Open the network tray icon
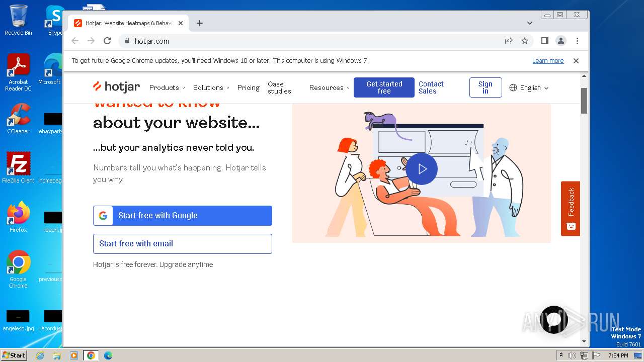 pyautogui.click(x=584, y=355)
